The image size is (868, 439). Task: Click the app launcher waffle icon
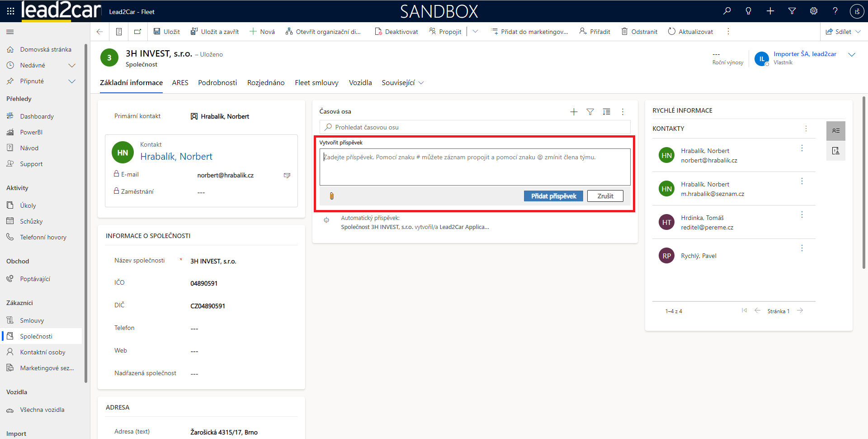(10, 11)
